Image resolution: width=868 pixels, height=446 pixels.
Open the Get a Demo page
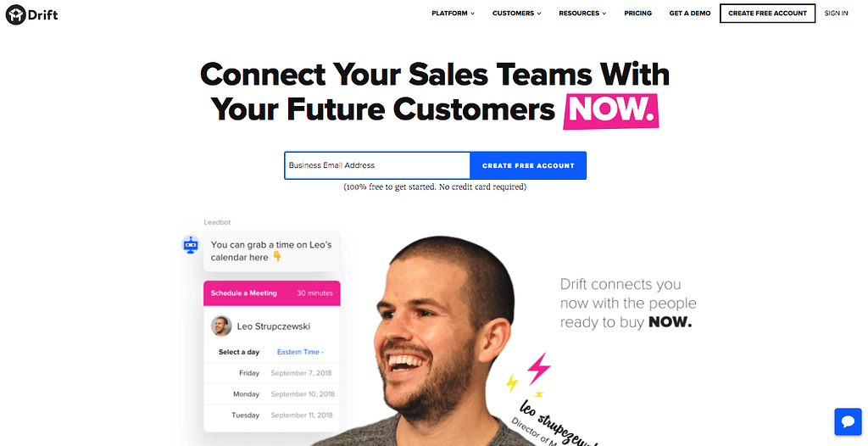pyautogui.click(x=690, y=14)
